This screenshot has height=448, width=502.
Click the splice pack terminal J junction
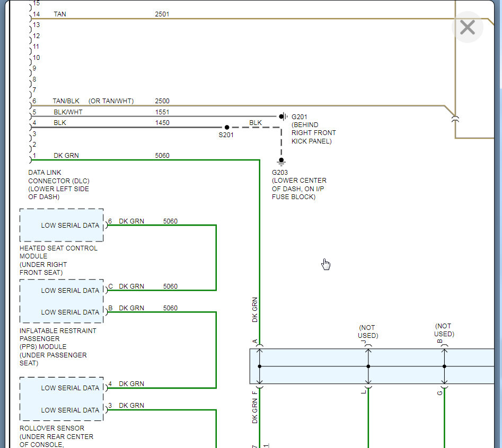coord(368,366)
